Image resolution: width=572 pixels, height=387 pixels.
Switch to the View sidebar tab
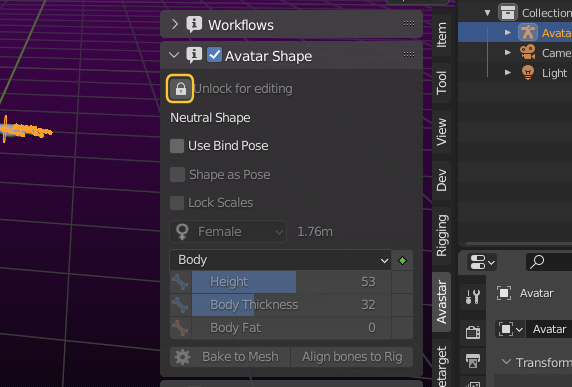click(x=441, y=132)
